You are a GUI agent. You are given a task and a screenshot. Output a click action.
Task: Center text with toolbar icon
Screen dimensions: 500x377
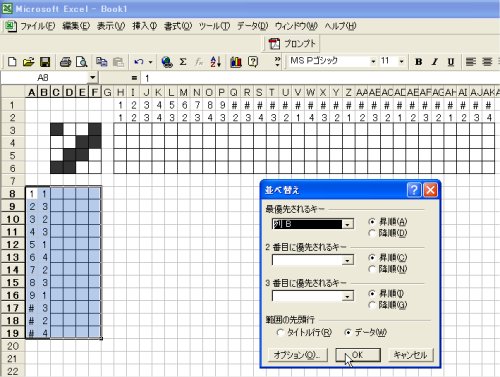pyautogui.click(x=487, y=62)
